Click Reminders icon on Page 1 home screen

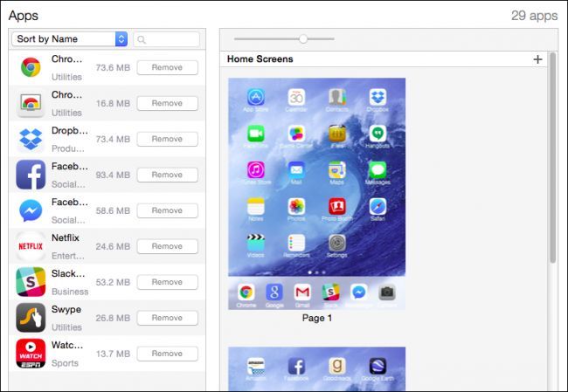tap(296, 243)
